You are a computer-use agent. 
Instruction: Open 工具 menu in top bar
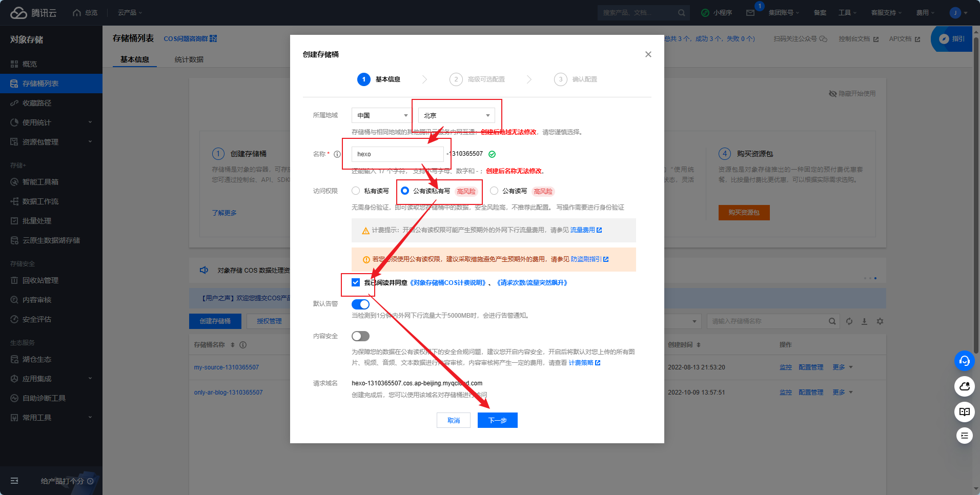point(847,13)
